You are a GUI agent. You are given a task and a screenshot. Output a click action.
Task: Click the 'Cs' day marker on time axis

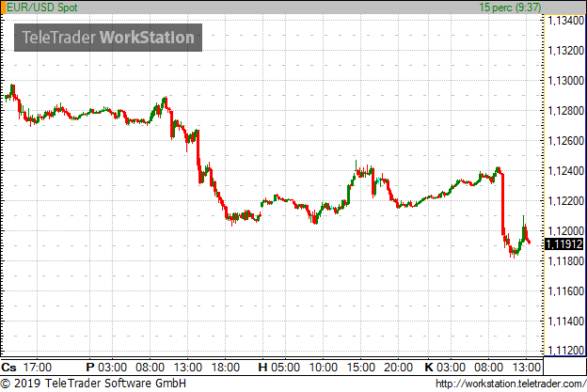pos(8,368)
